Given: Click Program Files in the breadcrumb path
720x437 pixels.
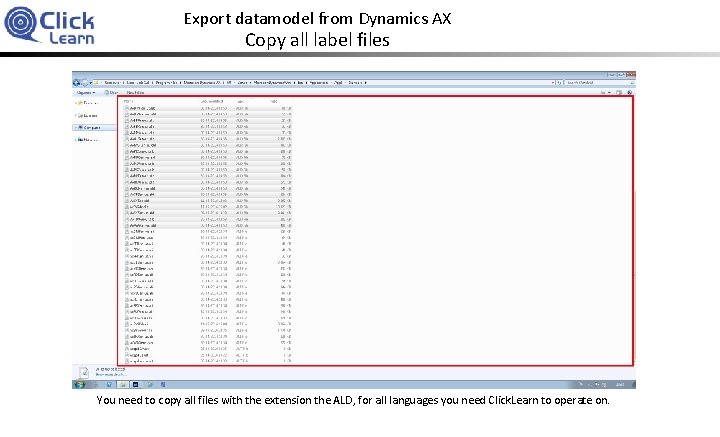Looking at the screenshot, I should click(x=167, y=83).
